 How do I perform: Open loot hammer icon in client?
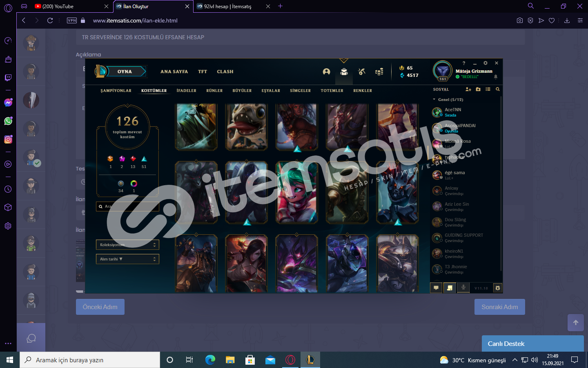(x=361, y=72)
